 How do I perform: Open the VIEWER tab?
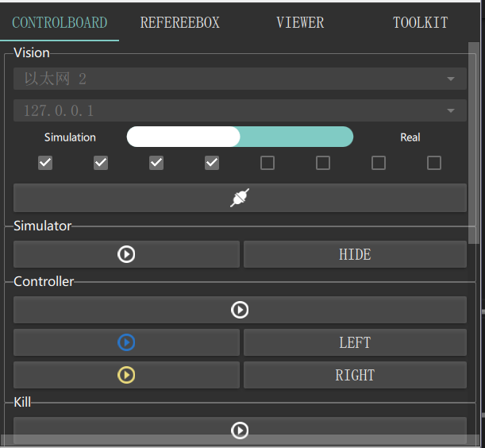point(300,22)
